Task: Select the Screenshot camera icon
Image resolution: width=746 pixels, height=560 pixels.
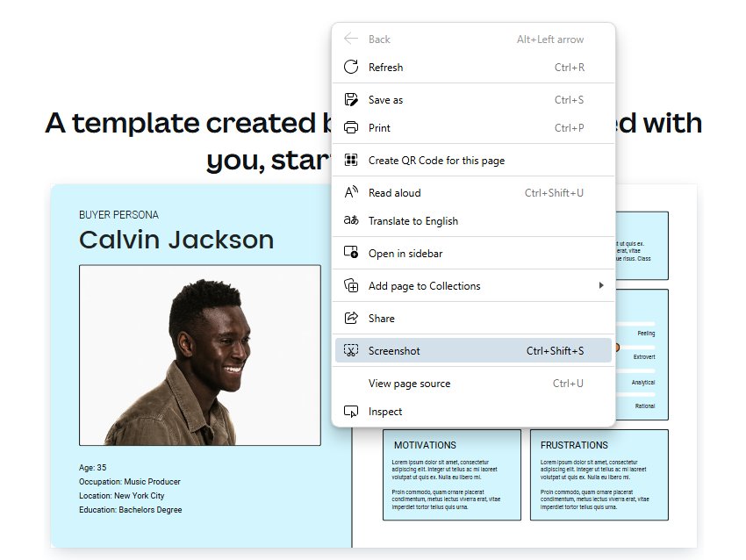Action: 351,350
